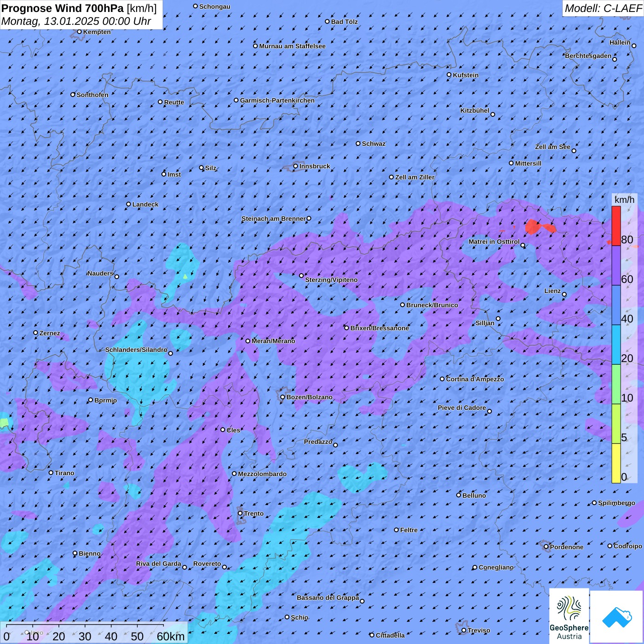Click the cyan 20 km/h legend swatch
Screen dimensions: 644x644
pyautogui.click(x=616, y=345)
